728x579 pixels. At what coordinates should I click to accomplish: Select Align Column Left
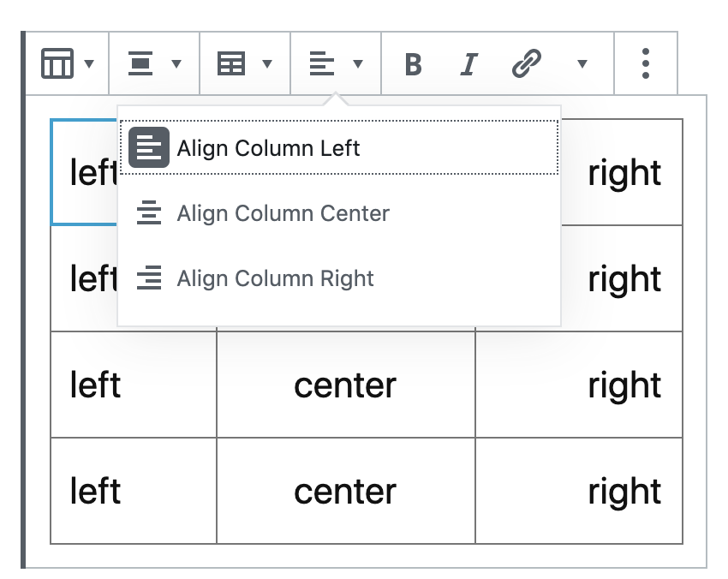338,148
